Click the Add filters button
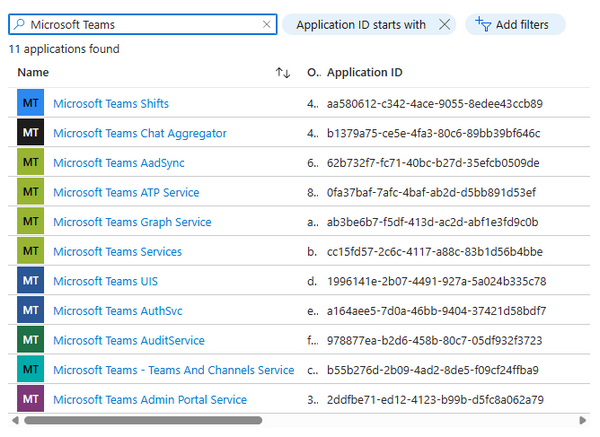The height and width of the screenshot is (437, 600). pos(515,24)
